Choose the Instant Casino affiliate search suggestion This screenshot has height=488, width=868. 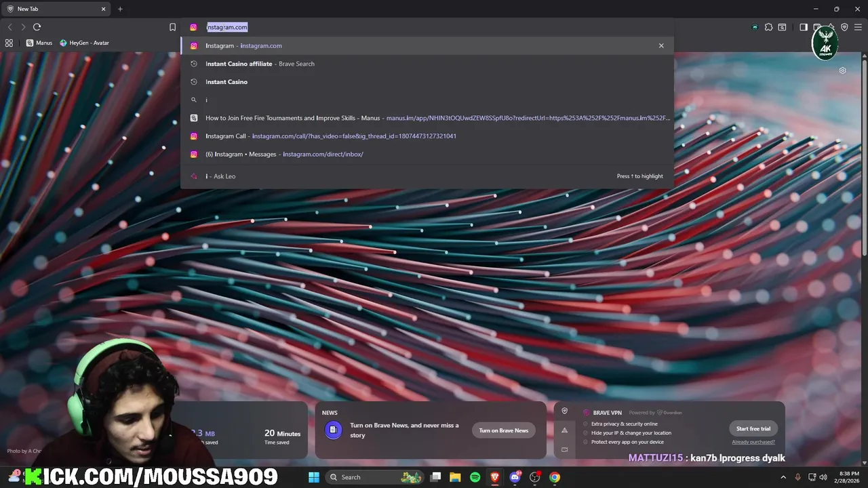(427, 64)
